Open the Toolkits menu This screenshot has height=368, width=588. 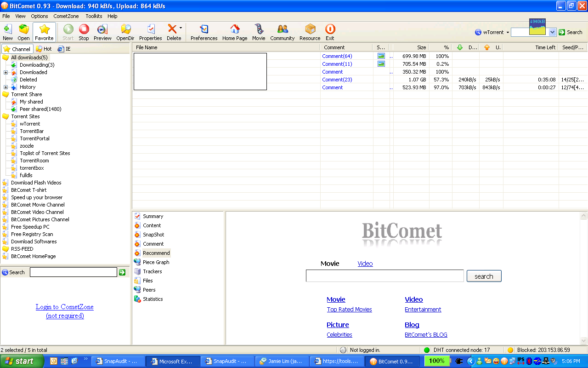(94, 16)
